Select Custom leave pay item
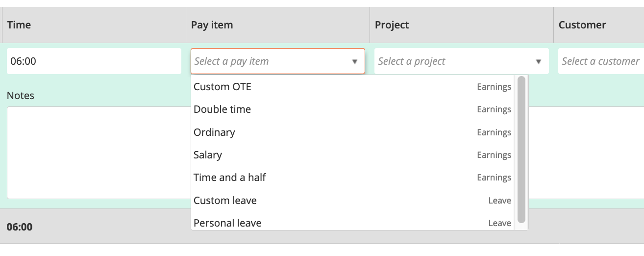 click(352, 201)
